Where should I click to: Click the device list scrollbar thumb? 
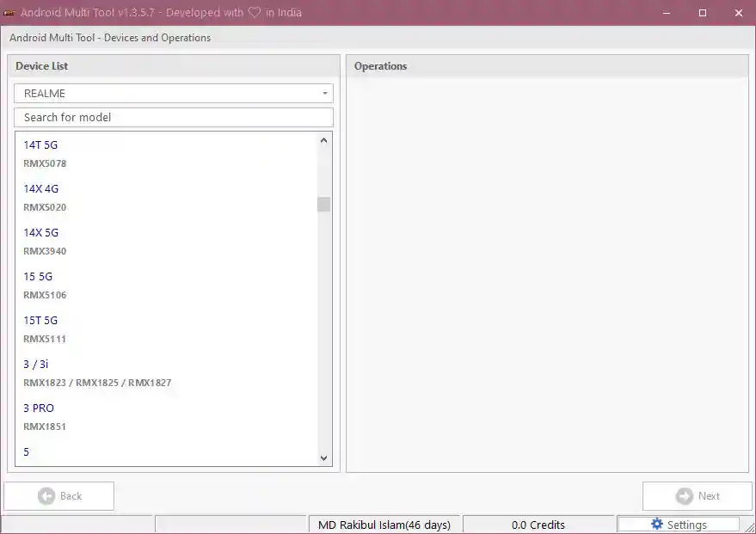point(324,205)
